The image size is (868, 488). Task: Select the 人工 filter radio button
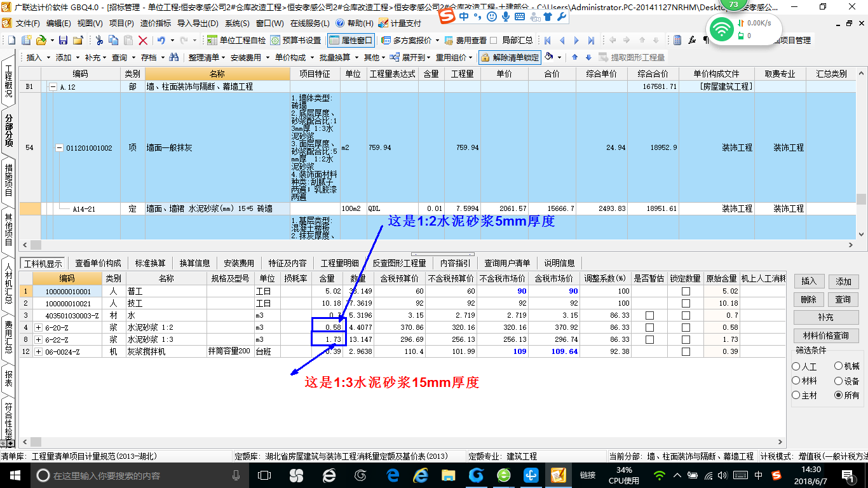click(796, 367)
